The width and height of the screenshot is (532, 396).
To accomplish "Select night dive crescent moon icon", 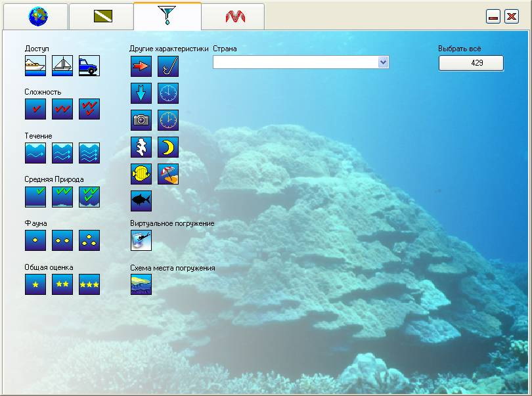I will coord(168,147).
